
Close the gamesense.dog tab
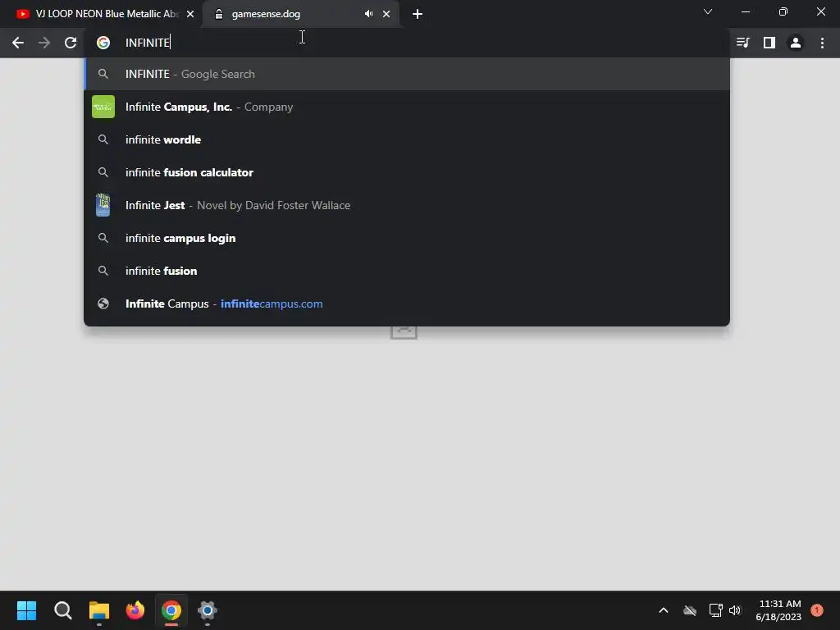386,14
